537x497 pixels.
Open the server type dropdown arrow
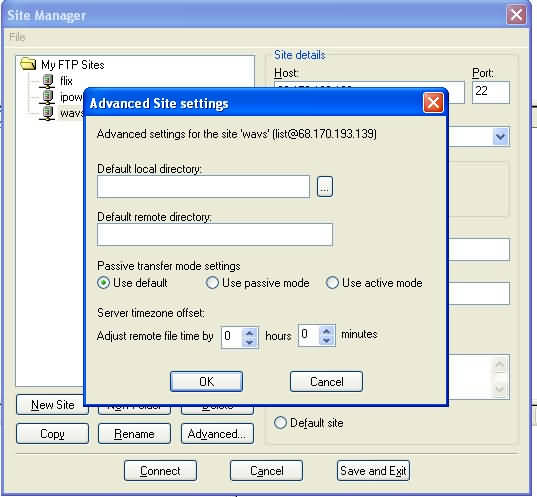[x=501, y=137]
